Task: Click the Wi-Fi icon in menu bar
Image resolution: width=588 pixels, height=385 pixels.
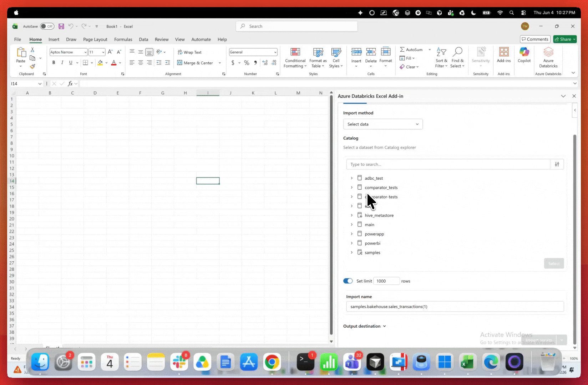Action: pyautogui.click(x=500, y=13)
